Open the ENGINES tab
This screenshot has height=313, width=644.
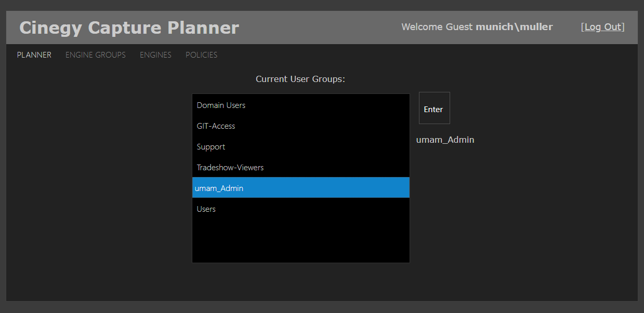point(155,55)
